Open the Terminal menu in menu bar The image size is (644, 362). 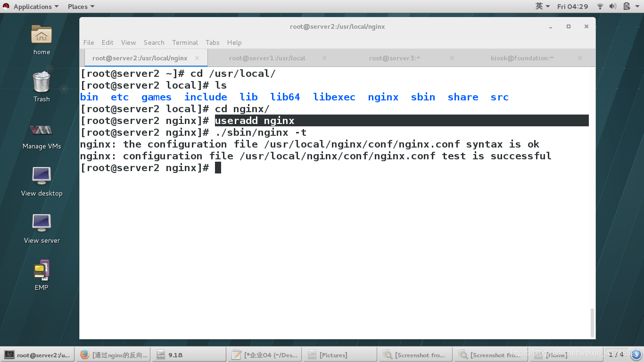point(185,42)
